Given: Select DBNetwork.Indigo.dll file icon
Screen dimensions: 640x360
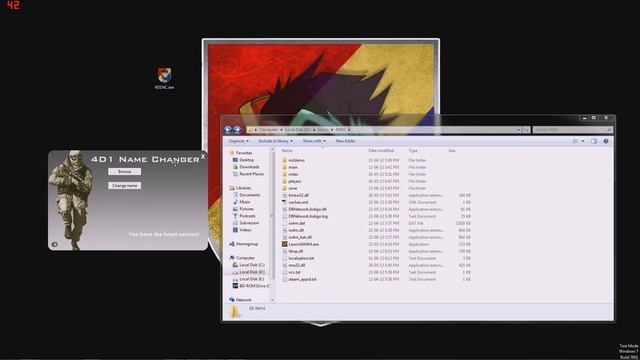Looking at the screenshot, I should (x=284, y=209).
